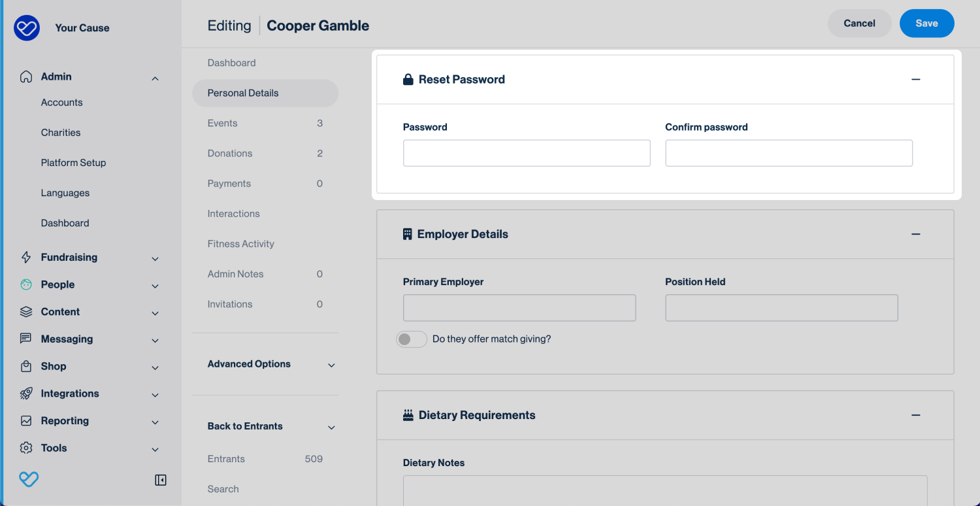
Task: Open the Admin Notes tab
Action: point(235,275)
